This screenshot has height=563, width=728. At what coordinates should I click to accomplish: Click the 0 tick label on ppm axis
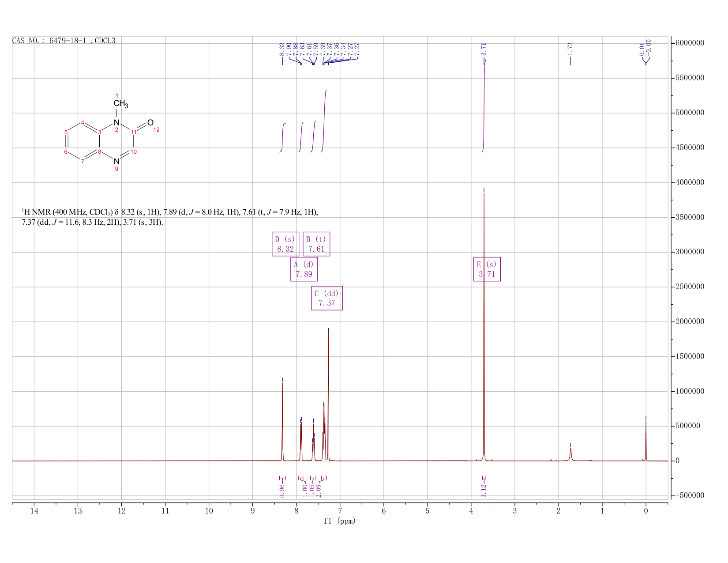point(646,511)
